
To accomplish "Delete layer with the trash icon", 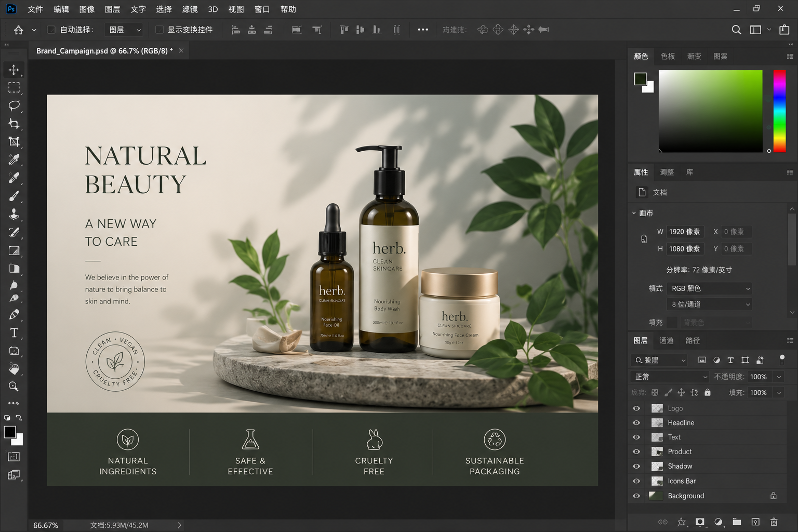I will coord(774,522).
